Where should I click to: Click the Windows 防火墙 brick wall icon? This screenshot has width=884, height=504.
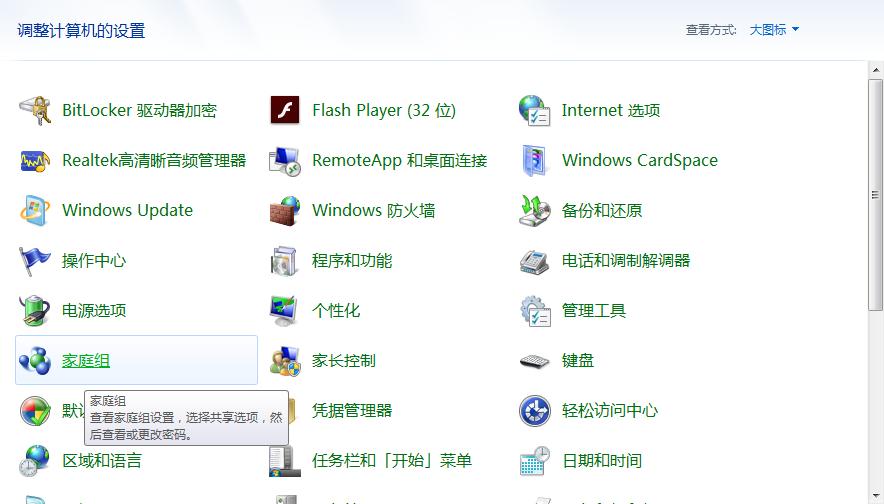tap(285, 210)
